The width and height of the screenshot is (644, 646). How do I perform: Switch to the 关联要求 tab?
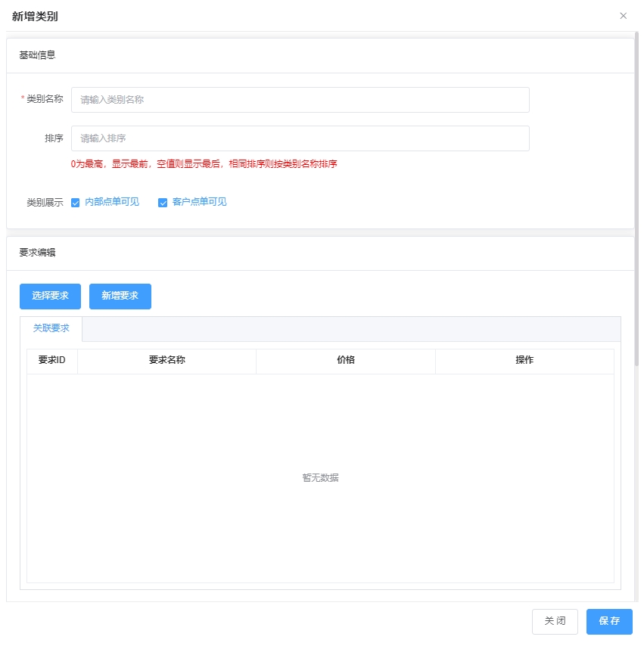coord(51,328)
